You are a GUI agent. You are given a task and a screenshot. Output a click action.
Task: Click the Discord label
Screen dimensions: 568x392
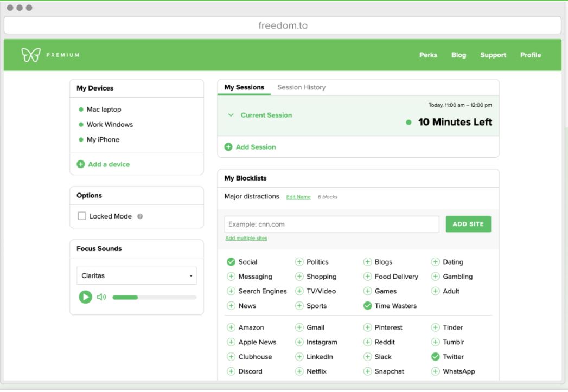(250, 371)
